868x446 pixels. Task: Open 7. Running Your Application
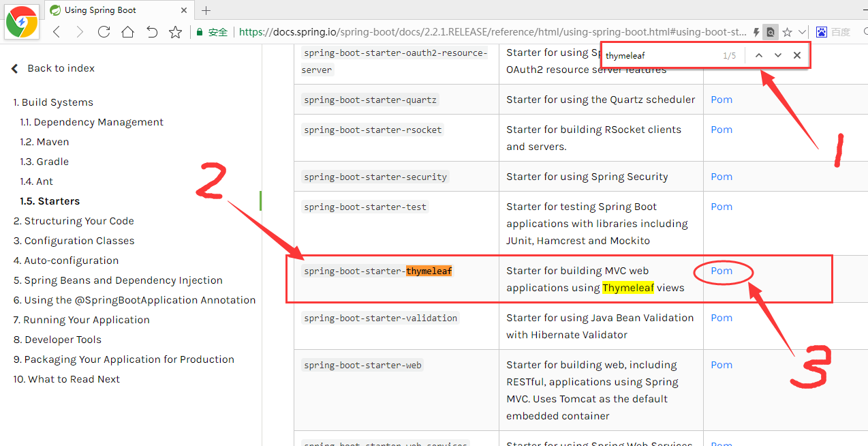click(x=82, y=320)
